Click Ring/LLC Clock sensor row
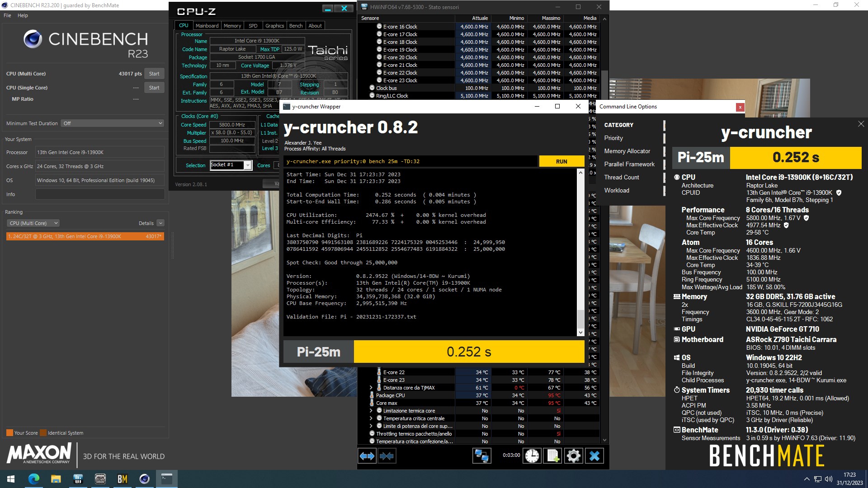Image resolution: width=868 pixels, height=488 pixels. (x=479, y=96)
